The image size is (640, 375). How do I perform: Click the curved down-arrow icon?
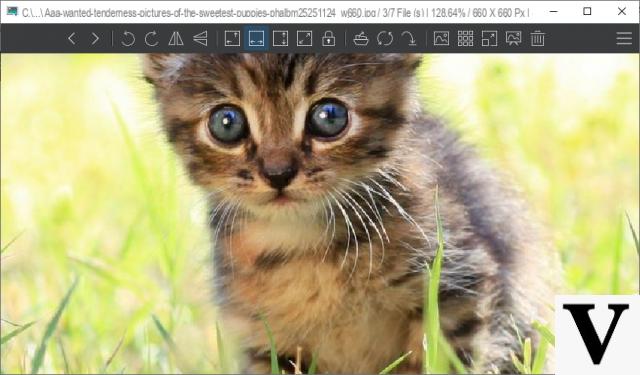(x=409, y=39)
